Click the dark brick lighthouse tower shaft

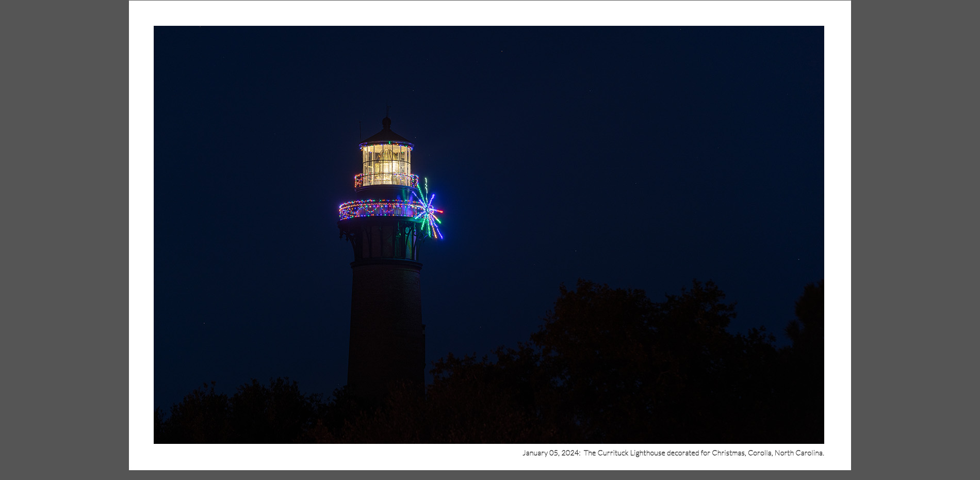386,320
